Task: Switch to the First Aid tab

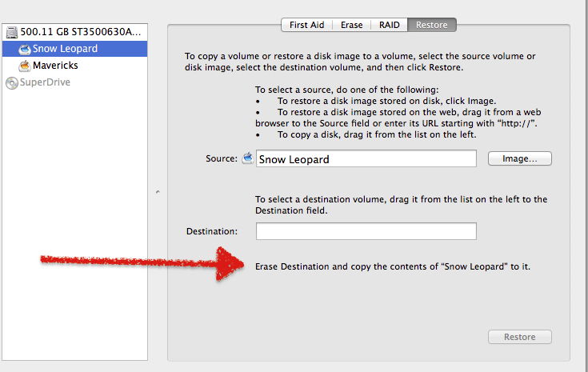Action: pos(306,25)
